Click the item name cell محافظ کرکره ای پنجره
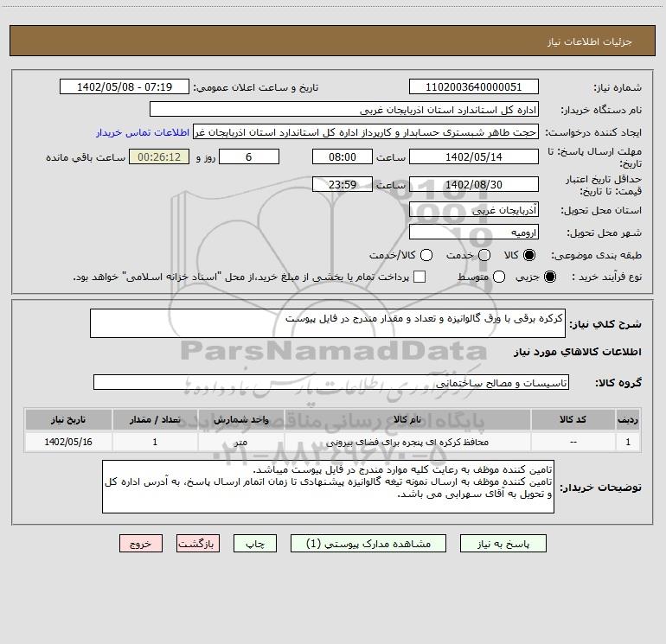 (407, 442)
